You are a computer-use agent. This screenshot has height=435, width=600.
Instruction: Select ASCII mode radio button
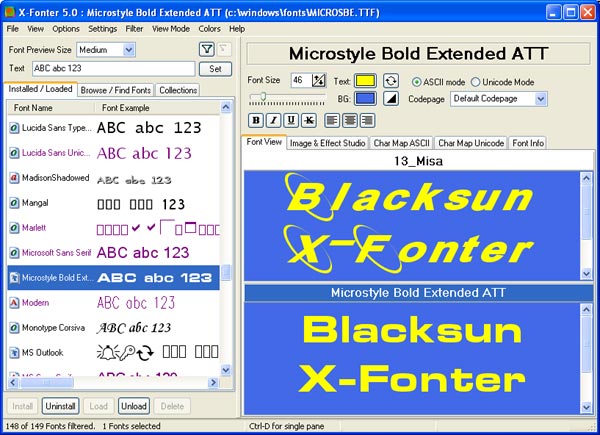417,82
